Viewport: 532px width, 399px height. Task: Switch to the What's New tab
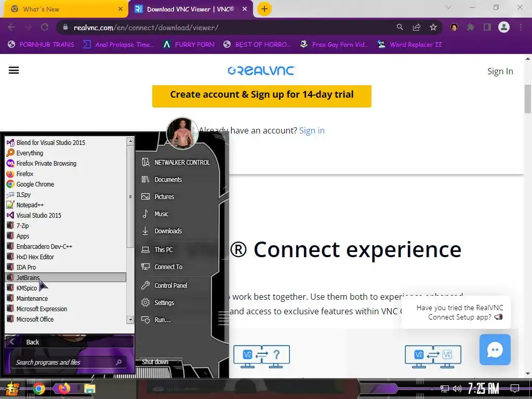point(66,9)
